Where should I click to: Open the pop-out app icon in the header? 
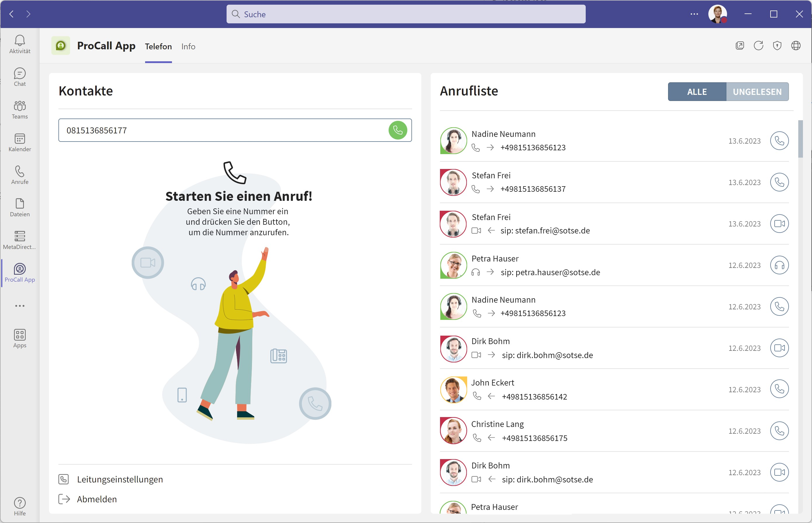pyautogui.click(x=740, y=46)
